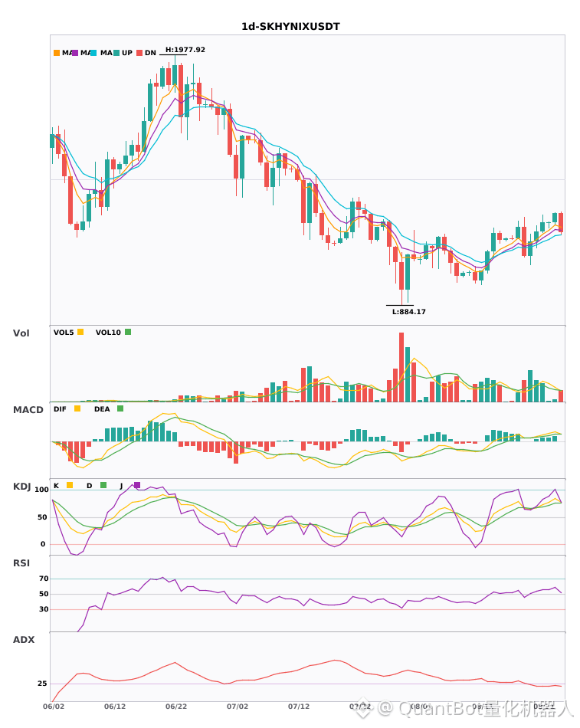Click the MACD panel label
The height and width of the screenshot is (728, 580).
28,410
